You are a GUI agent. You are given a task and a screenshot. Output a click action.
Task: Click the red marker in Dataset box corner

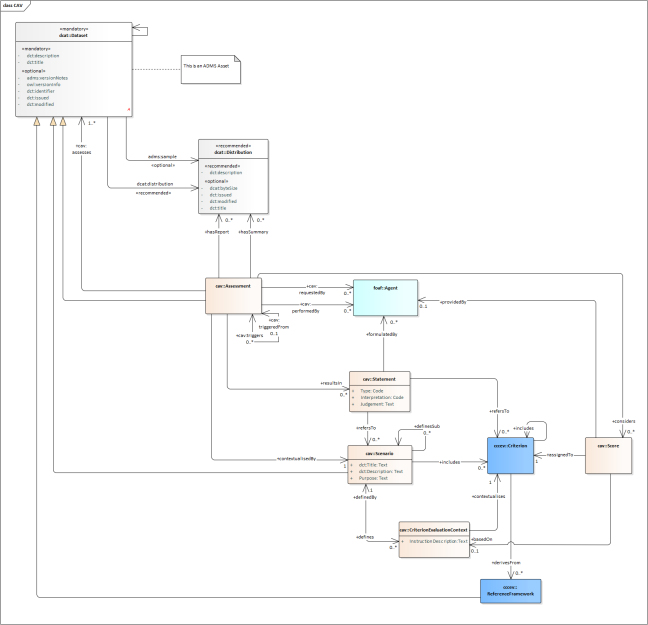(129, 110)
